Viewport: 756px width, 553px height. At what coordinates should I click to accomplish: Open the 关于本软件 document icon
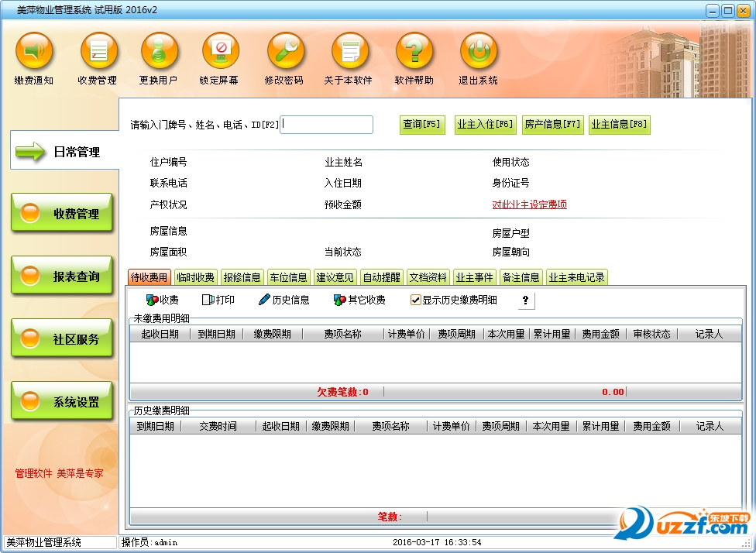(349, 50)
